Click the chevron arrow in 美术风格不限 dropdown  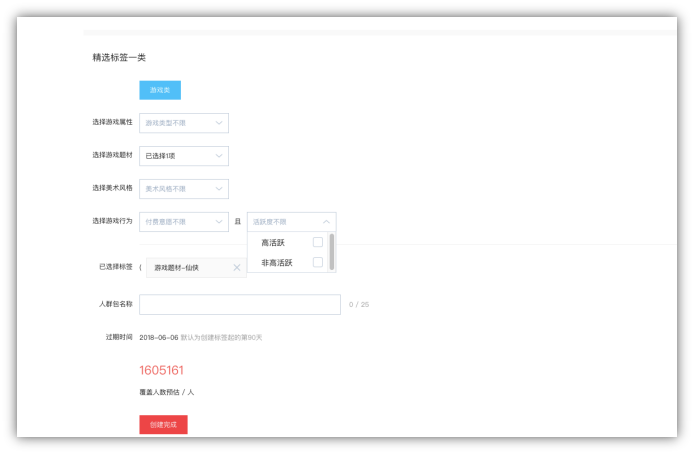pyautogui.click(x=218, y=189)
